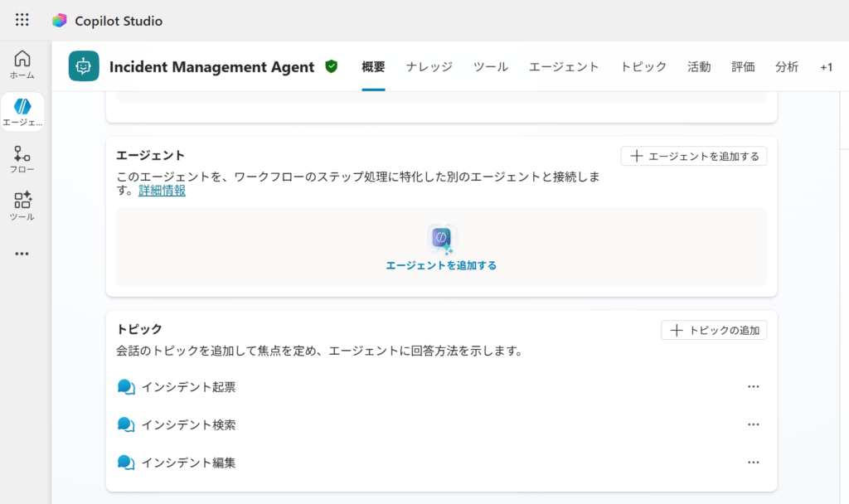Click the green verified shield badge
The image size is (849, 504).
332,67
